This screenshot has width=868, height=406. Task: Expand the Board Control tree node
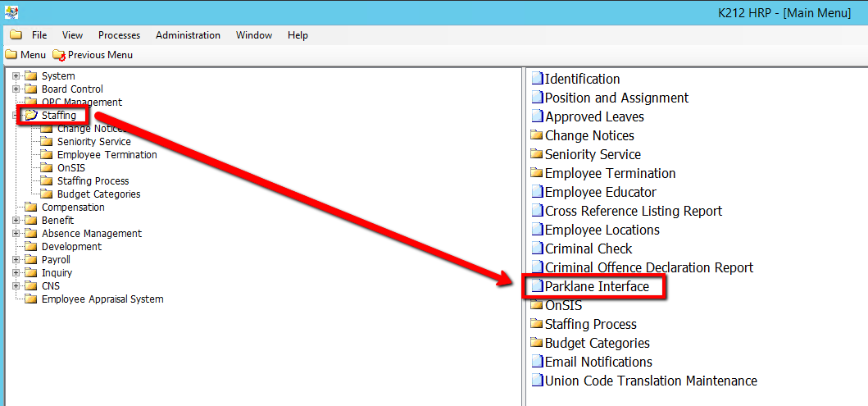16,89
